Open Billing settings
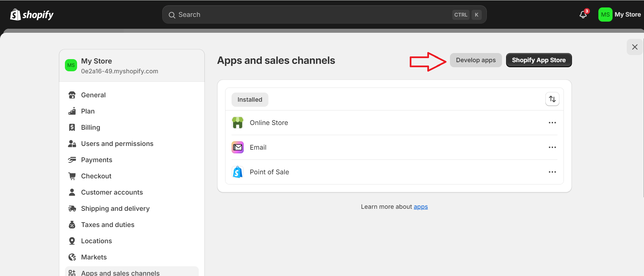Image resolution: width=644 pixels, height=276 pixels. pos(132,127)
